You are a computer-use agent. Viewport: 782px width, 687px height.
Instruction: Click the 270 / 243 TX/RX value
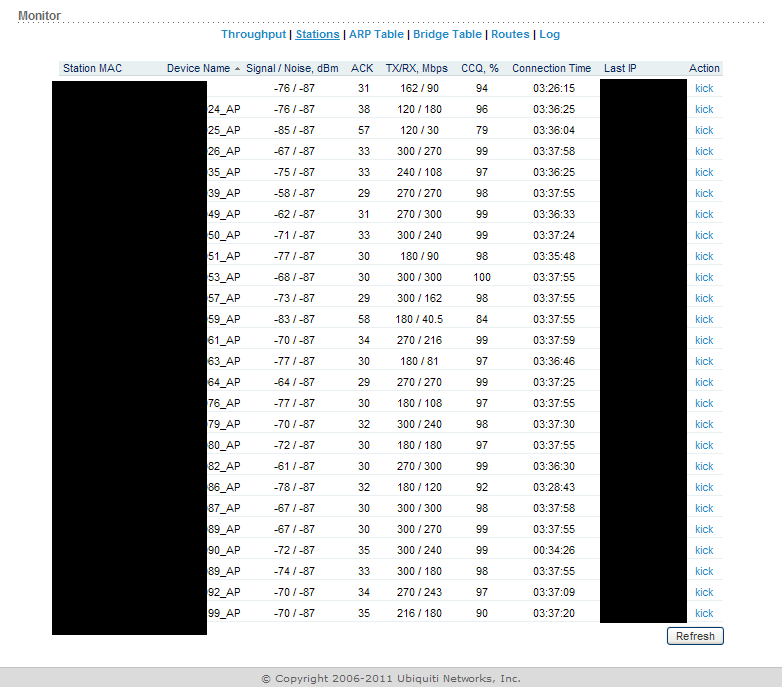[x=419, y=592]
